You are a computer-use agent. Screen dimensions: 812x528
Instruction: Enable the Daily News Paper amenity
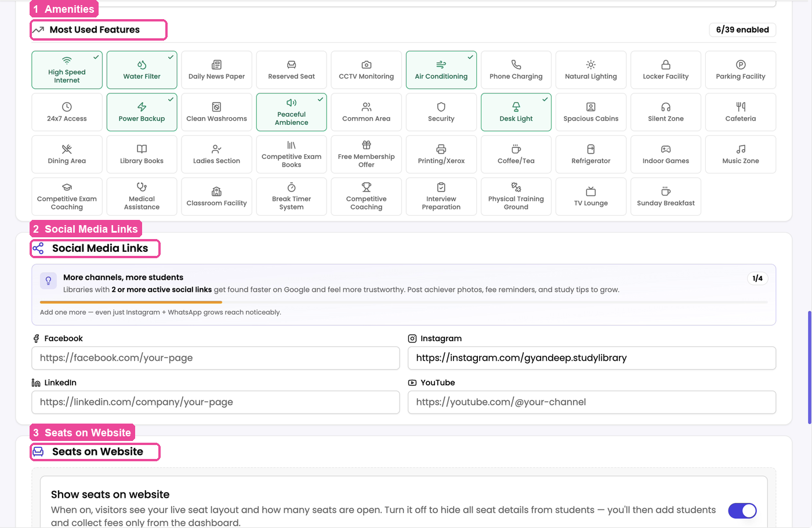pos(216,70)
